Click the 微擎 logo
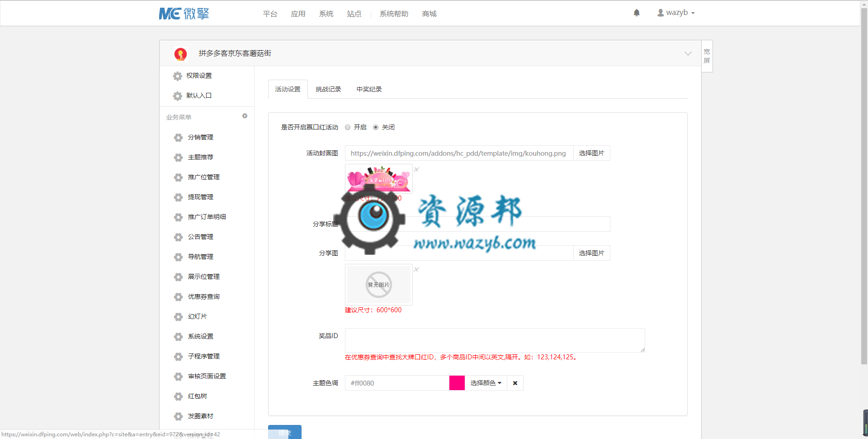Viewport: 868px width, 439px height. [x=184, y=14]
